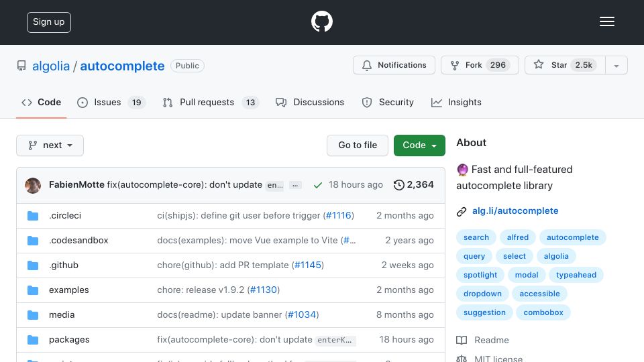This screenshot has height=362, width=644.
Task: Click the Fork button
Action: [480, 65]
